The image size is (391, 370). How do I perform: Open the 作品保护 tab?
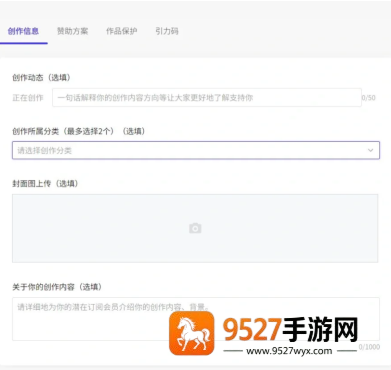point(122,31)
